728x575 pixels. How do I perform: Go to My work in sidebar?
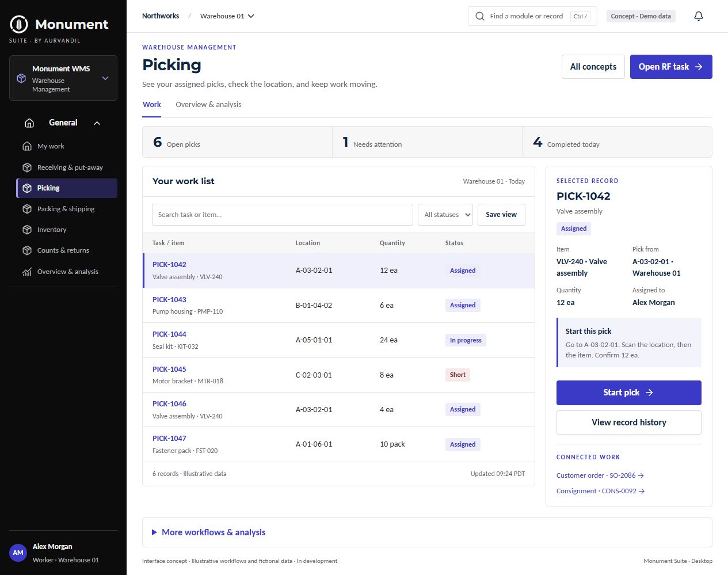coord(67,146)
